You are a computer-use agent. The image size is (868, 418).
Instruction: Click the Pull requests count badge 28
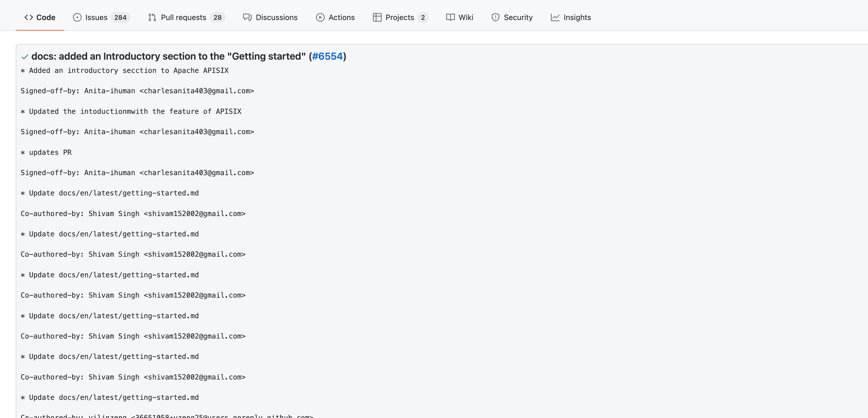(x=217, y=18)
